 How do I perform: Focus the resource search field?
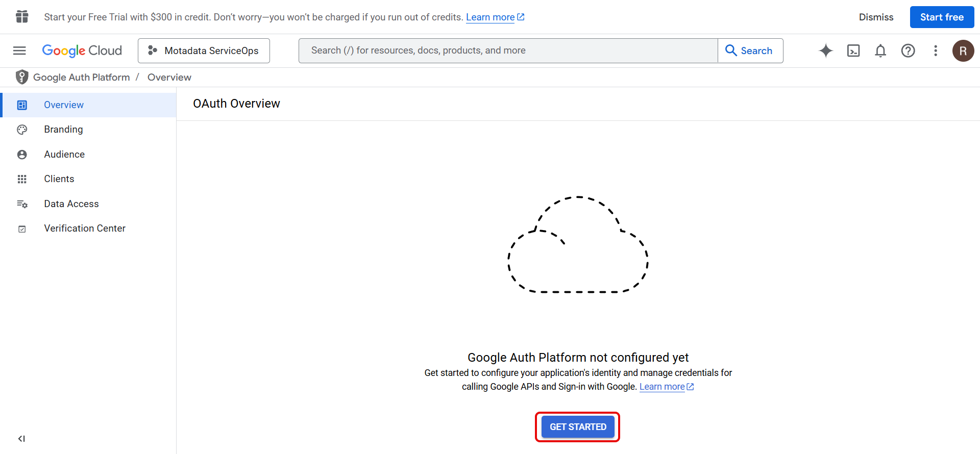coord(508,51)
